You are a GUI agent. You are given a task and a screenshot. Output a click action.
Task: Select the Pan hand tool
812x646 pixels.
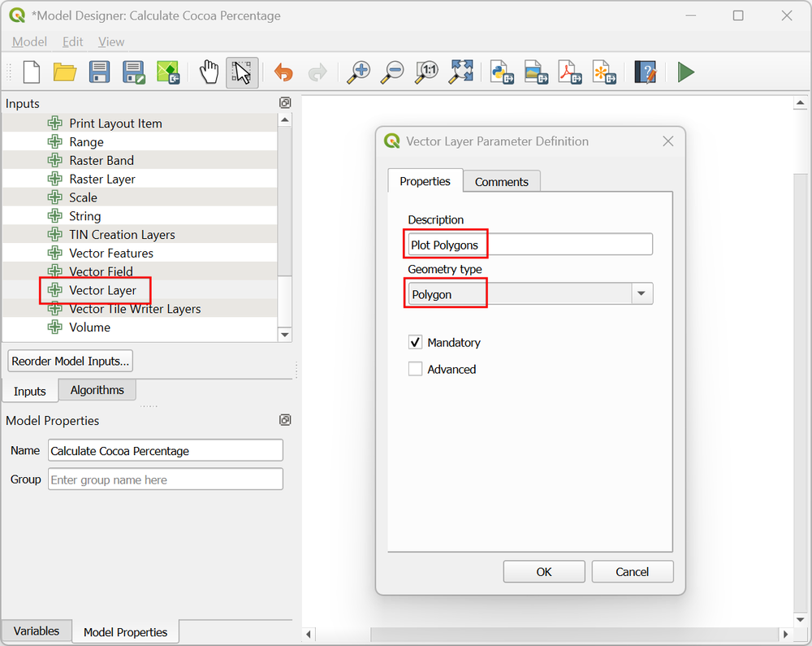click(x=209, y=72)
